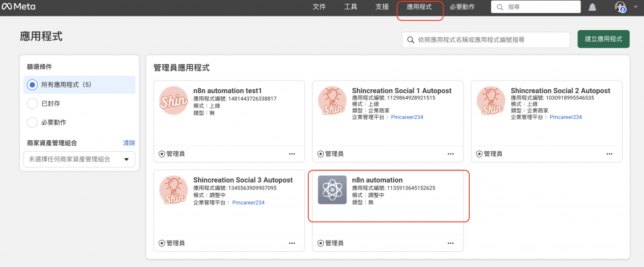Focus the top 搜尋 search field

536,7
